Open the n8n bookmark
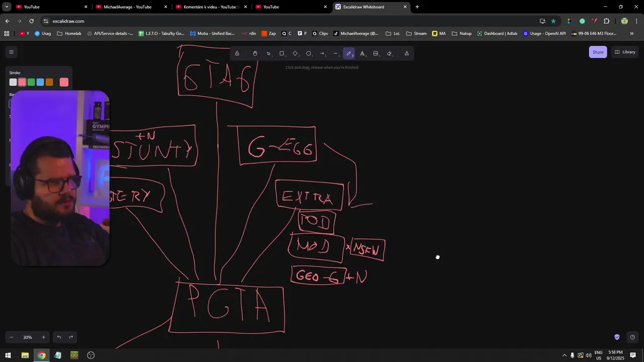The width and height of the screenshot is (644, 362). tap(249, 34)
